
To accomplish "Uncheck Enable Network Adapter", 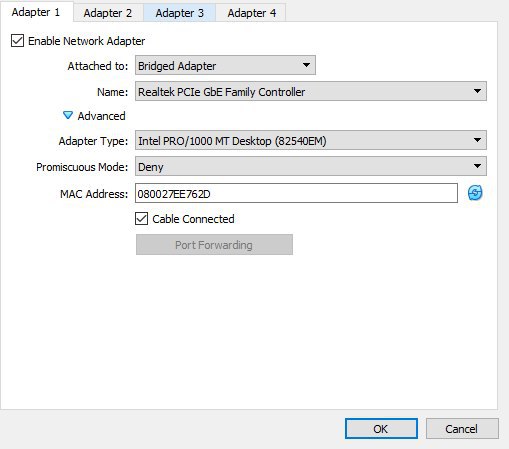I will [17, 41].
